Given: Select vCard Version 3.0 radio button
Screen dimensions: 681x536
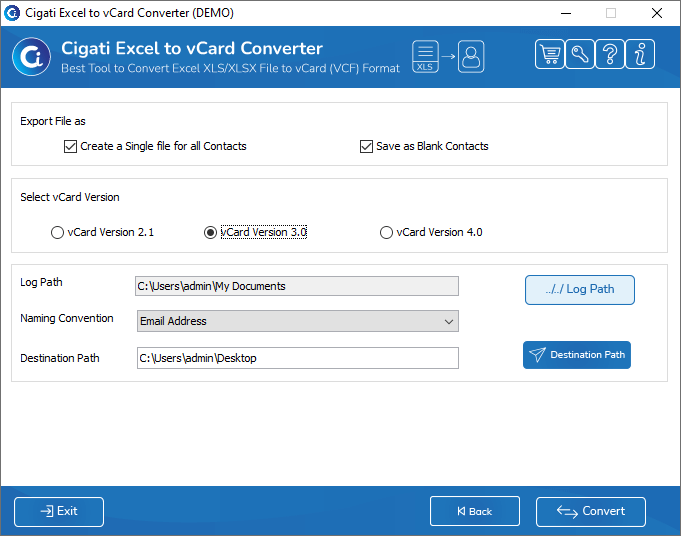Looking at the screenshot, I should tap(210, 232).
